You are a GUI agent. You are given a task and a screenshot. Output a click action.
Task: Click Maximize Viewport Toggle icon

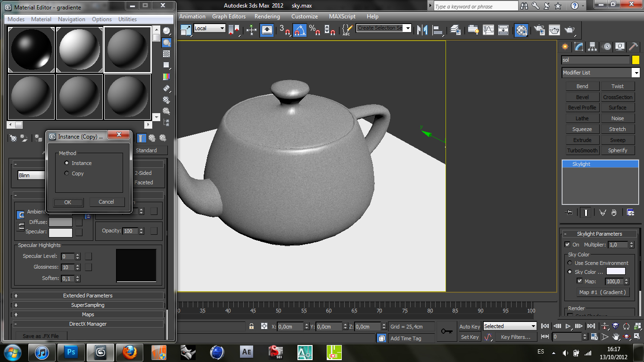tap(638, 337)
